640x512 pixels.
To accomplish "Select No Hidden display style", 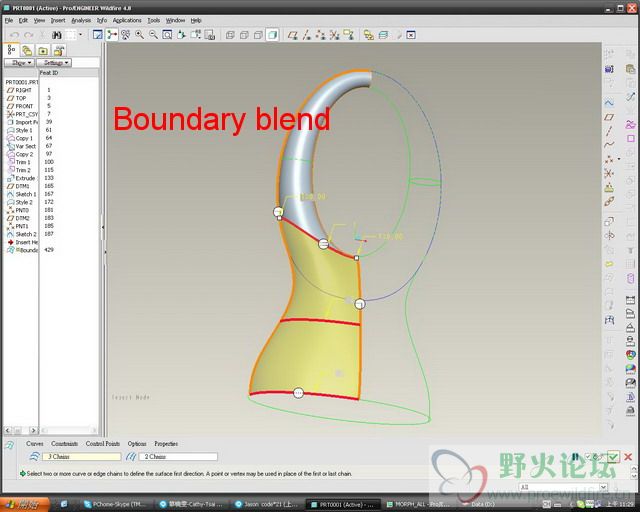I will (258, 35).
